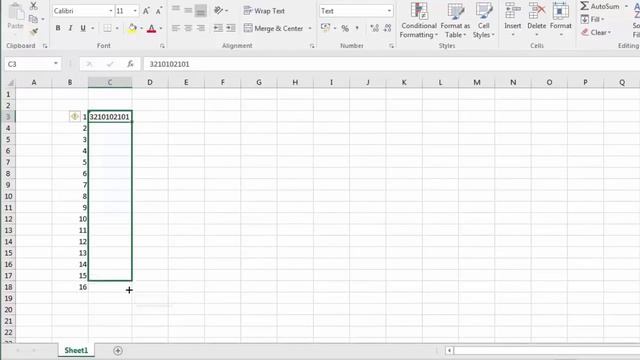Open Format as Table gallery

455,20
